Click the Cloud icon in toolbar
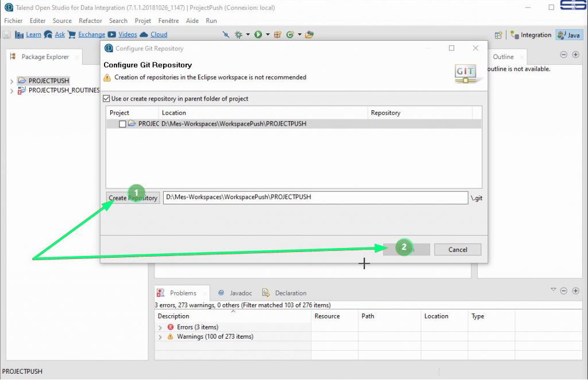The image size is (588, 380). pos(144,34)
